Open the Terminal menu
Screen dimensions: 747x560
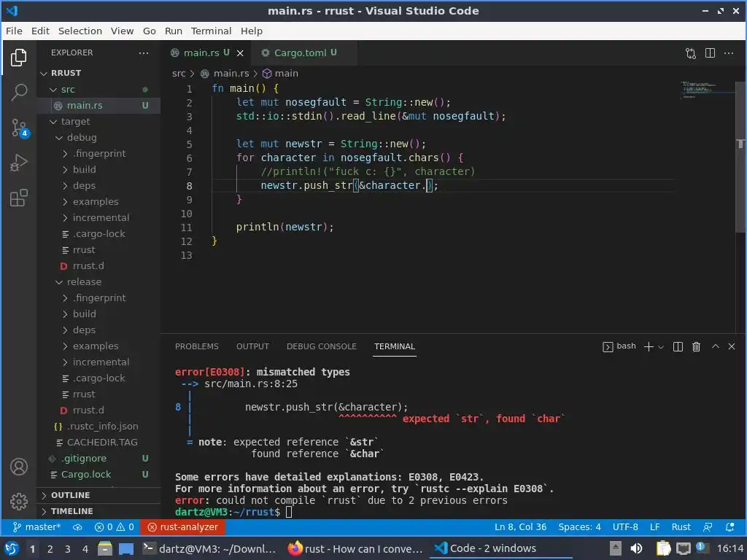click(x=211, y=31)
